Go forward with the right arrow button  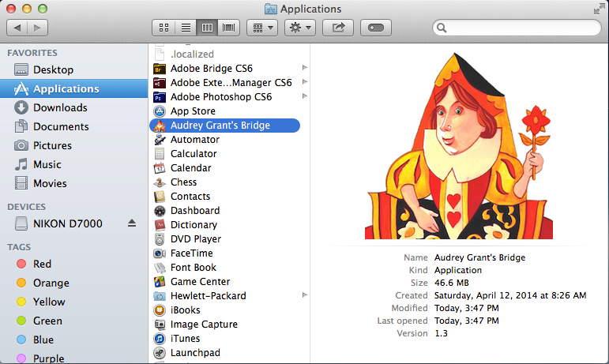point(38,28)
